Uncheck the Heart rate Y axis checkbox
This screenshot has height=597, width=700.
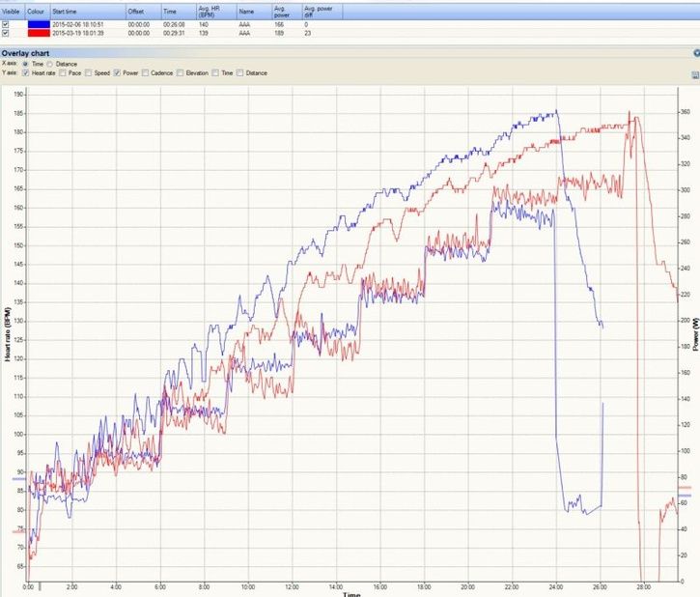25,72
